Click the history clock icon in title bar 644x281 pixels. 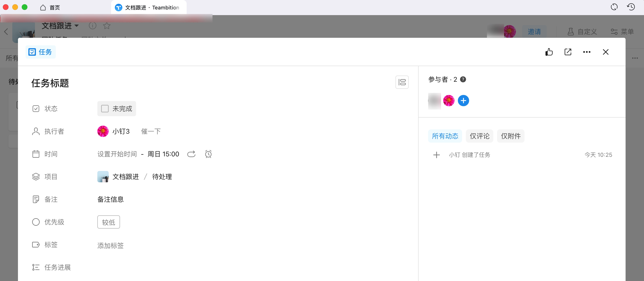[631, 7]
